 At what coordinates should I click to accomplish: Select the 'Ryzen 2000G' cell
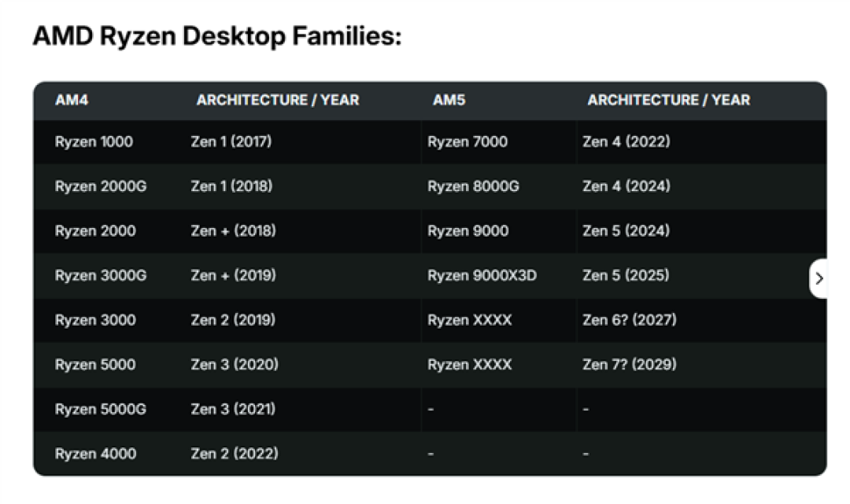click(x=100, y=186)
